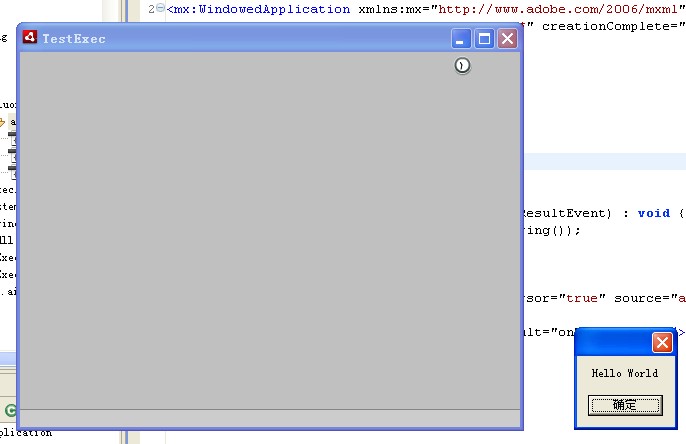Click the green circular icon at the bottom left

tap(10, 410)
